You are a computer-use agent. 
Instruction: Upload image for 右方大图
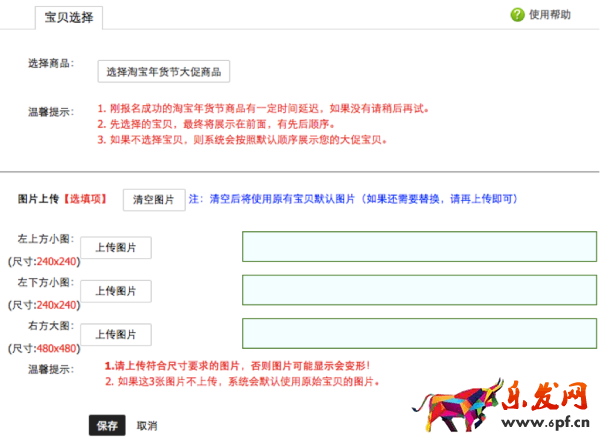tap(116, 335)
